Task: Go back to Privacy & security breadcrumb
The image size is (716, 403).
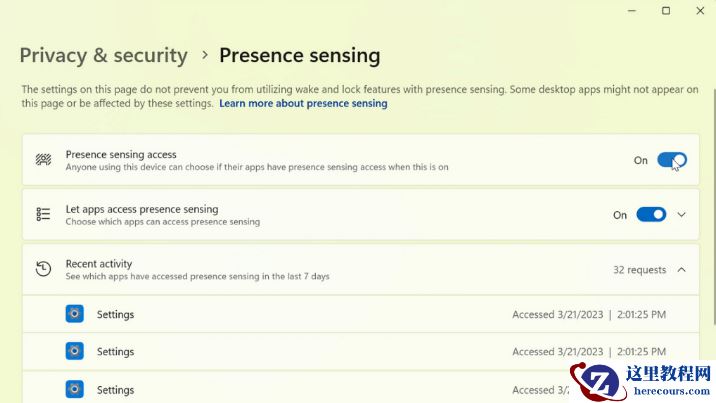Action: pyautogui.click(x=103, y=55)
